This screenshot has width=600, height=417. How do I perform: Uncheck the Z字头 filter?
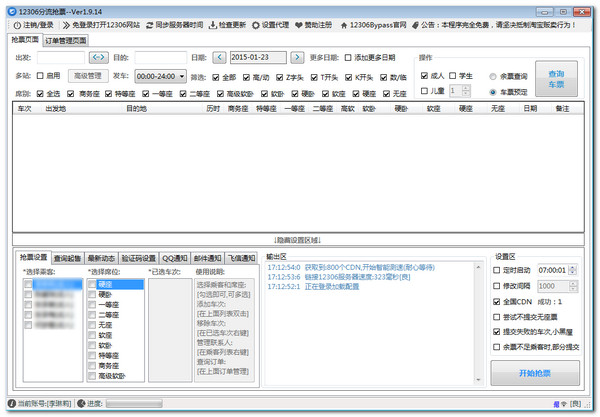(x=280, y=78)
